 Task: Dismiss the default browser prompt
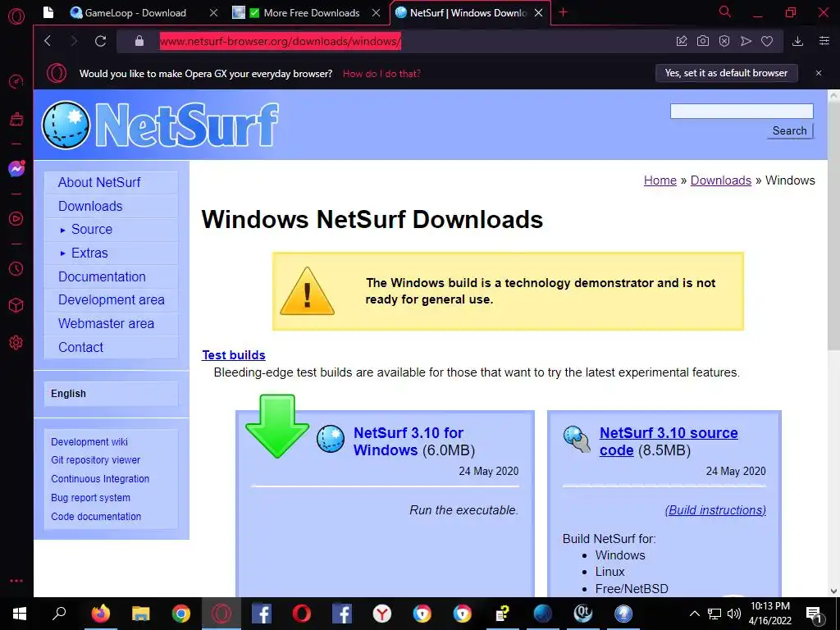819,73
